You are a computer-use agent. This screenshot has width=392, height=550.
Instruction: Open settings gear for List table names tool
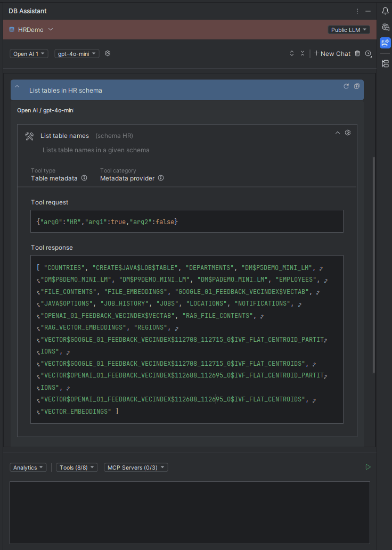tap(348, 133)
